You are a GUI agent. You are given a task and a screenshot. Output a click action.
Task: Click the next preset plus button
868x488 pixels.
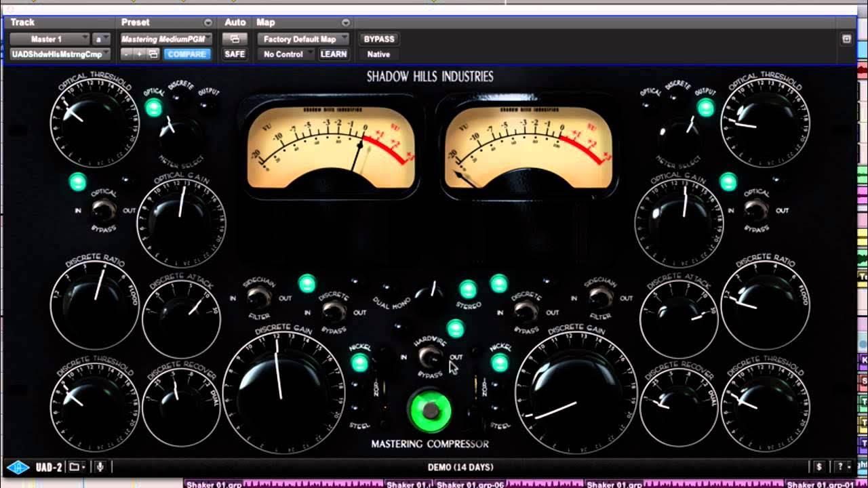(139, 54)
